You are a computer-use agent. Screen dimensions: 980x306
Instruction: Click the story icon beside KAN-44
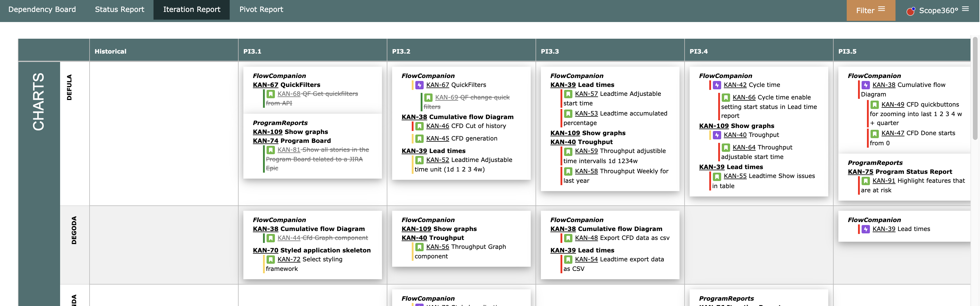[x=271, y=238]
